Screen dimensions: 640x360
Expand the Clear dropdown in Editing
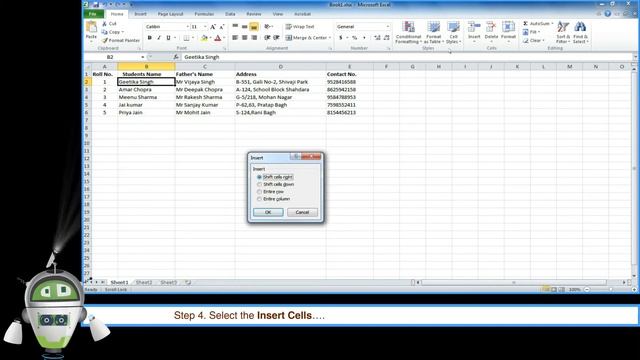(544, 41)
